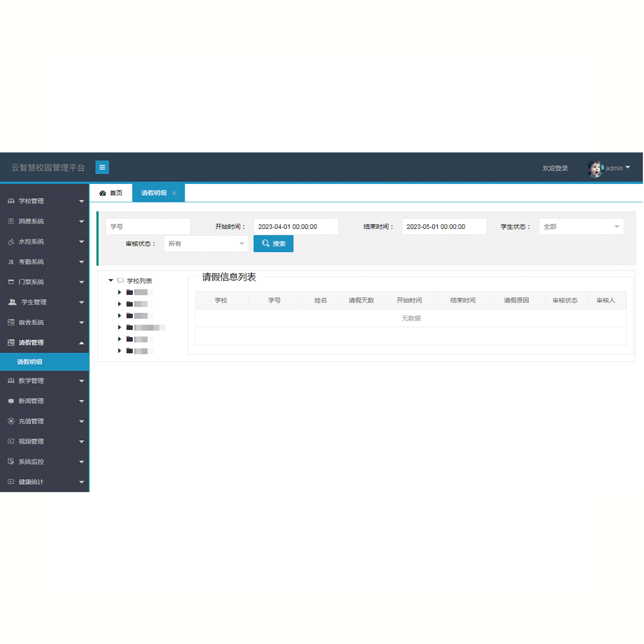This screenshot has height=644, width=644.
Task: Click the 学校 column header
Action: point(221,301)
